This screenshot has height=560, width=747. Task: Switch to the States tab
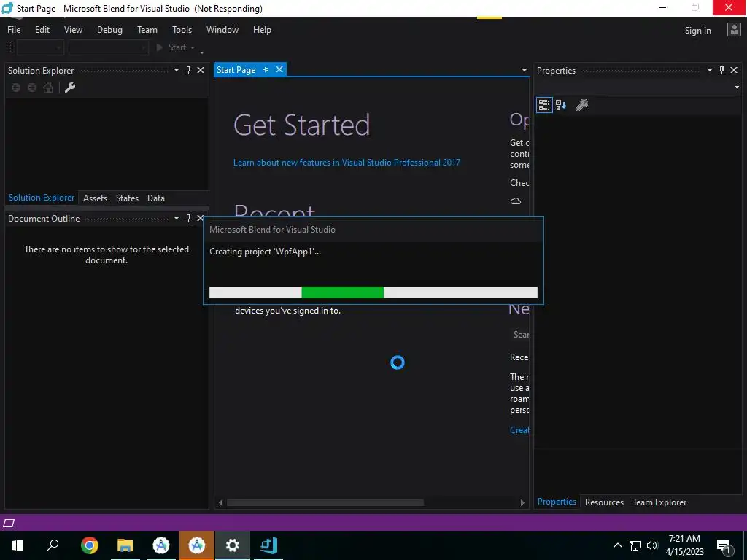pos(127,198)
